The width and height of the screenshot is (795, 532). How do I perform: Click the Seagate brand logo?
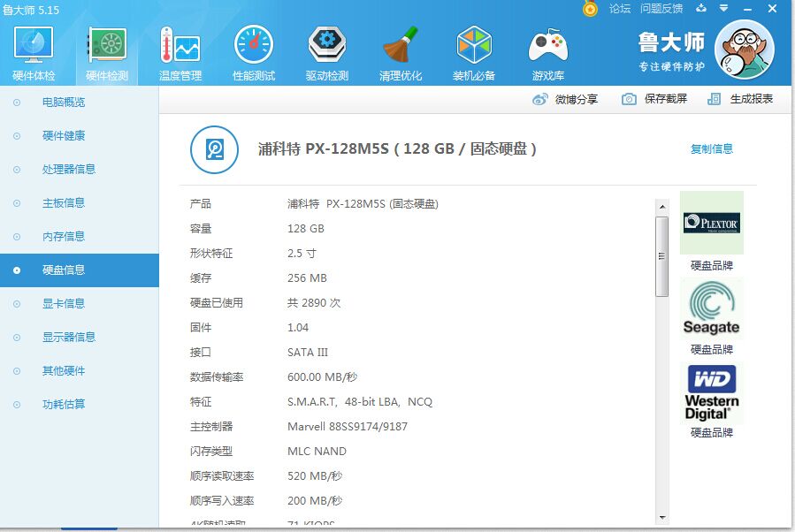point(711,308)
